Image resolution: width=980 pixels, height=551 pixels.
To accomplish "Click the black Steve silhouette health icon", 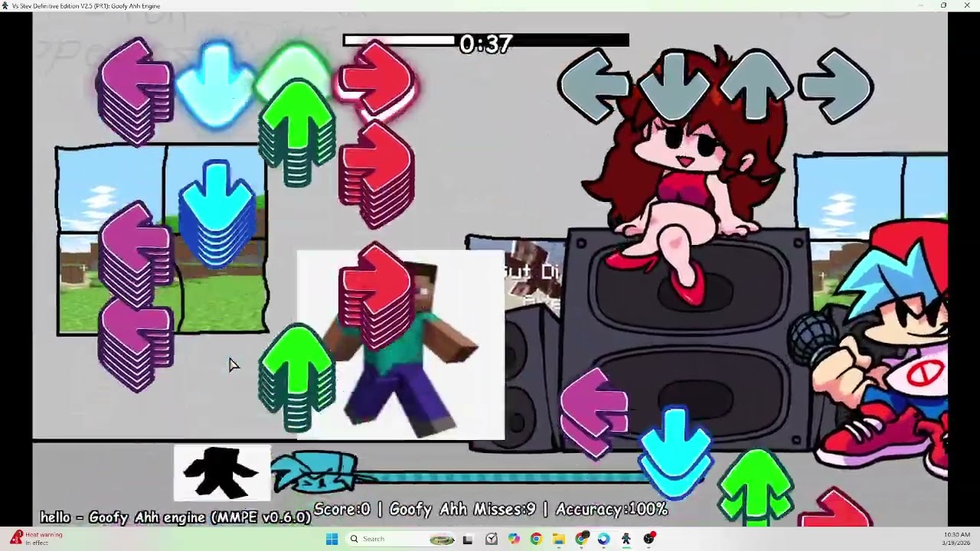I will (222, 472).
